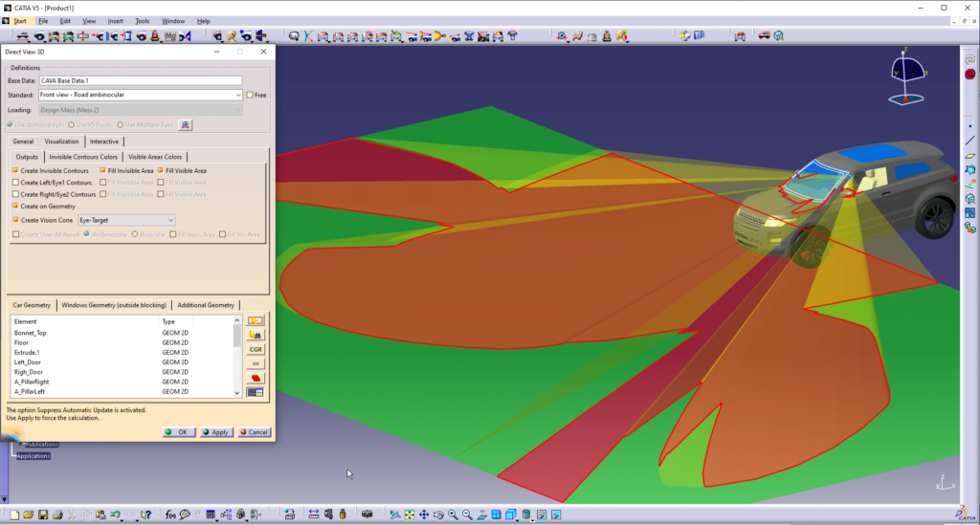
Task: Switch to the Interactive tab
Action: coord(103,142)
